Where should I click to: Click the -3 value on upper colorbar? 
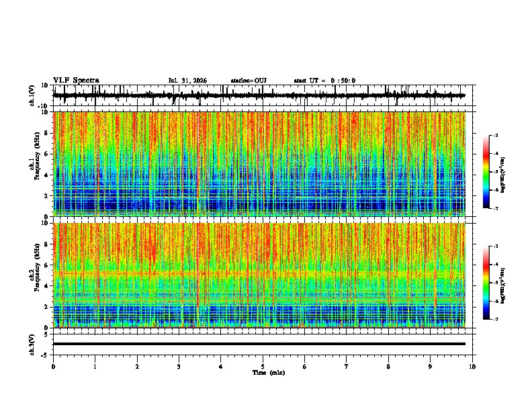[x=496, y=135]
